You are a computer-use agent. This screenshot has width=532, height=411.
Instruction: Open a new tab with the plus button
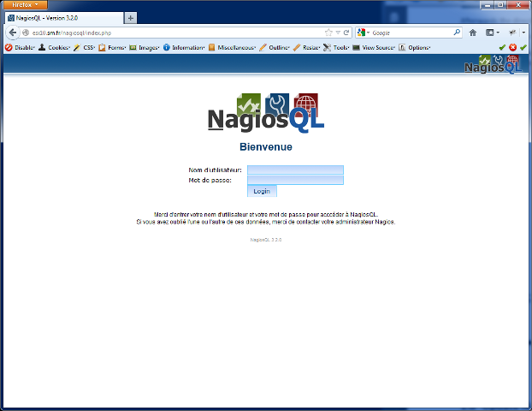tap(131, 18)
